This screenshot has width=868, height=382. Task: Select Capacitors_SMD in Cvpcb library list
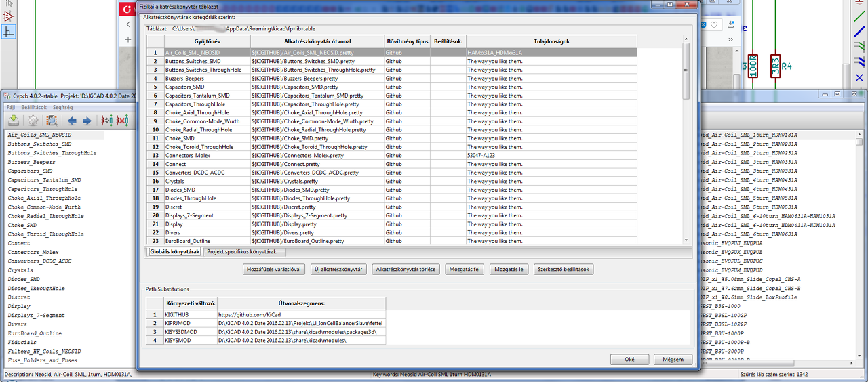[x=30, y=171]
